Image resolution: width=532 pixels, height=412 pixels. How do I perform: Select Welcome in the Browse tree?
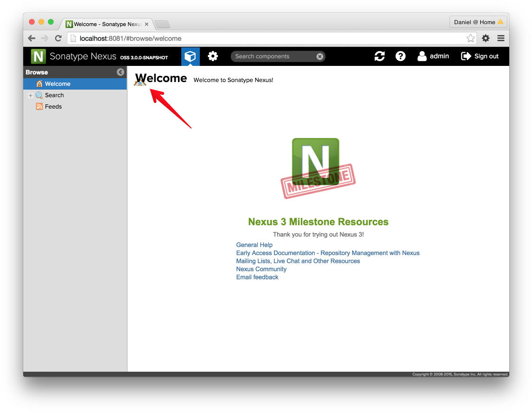coord(57,84)
